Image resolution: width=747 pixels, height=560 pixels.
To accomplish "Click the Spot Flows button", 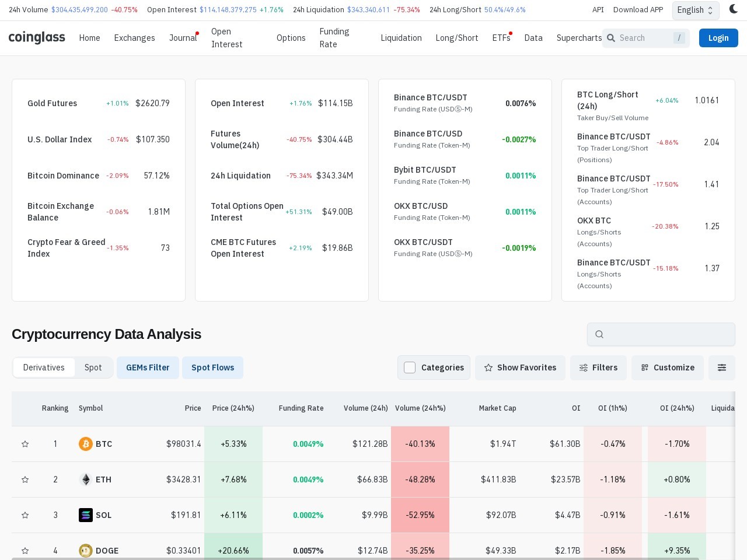I will [212, 367].
